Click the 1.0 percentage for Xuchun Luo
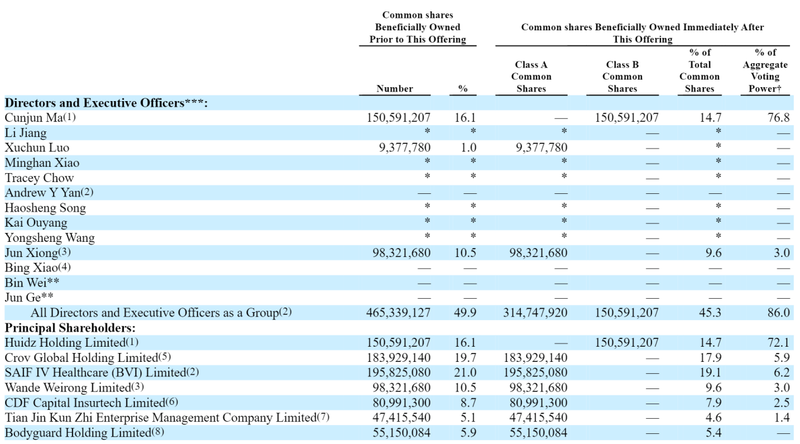 tap(468, 148)
